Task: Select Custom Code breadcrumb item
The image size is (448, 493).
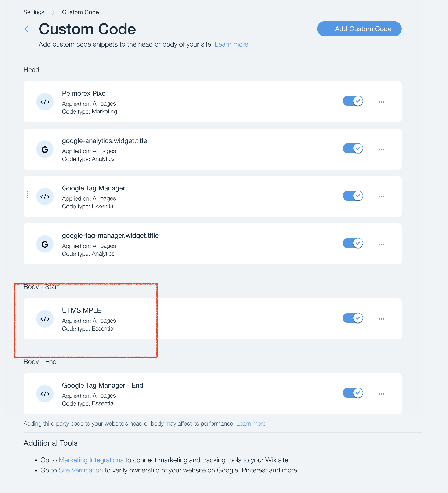Action: (80, 12)
